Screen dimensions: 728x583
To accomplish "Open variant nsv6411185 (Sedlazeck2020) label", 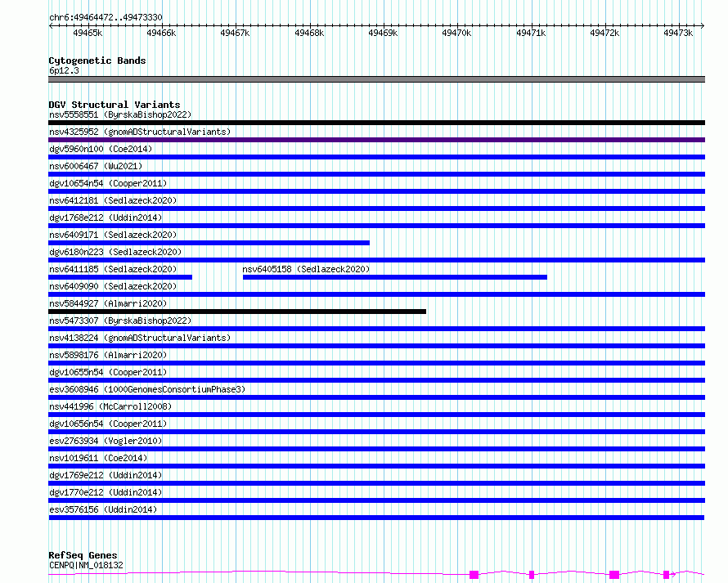I will (113, 269).
